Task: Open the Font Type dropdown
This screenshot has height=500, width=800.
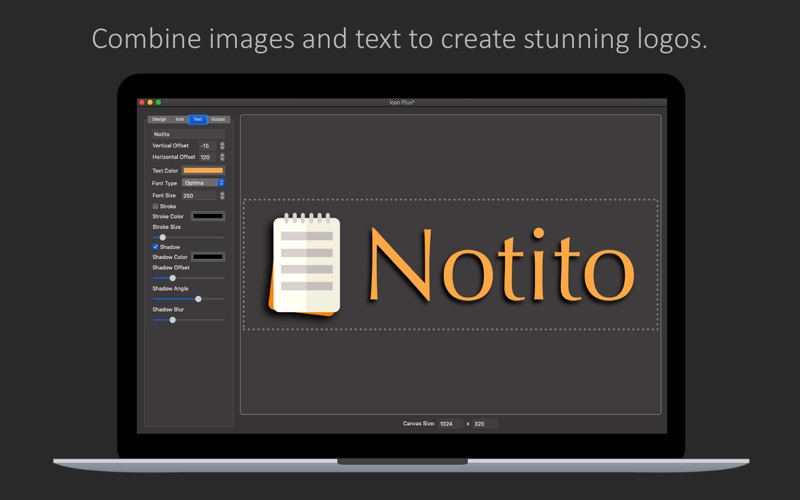Action: 203,183
